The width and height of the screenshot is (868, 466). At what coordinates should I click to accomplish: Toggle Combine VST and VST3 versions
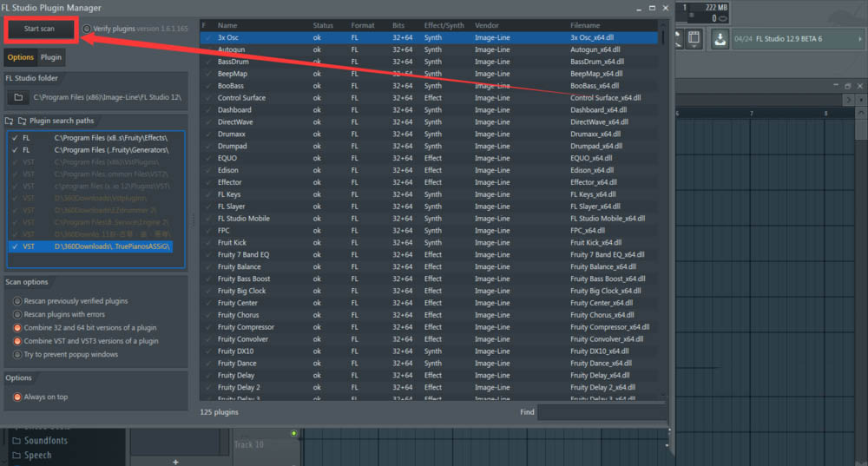[x=17, y=341]
